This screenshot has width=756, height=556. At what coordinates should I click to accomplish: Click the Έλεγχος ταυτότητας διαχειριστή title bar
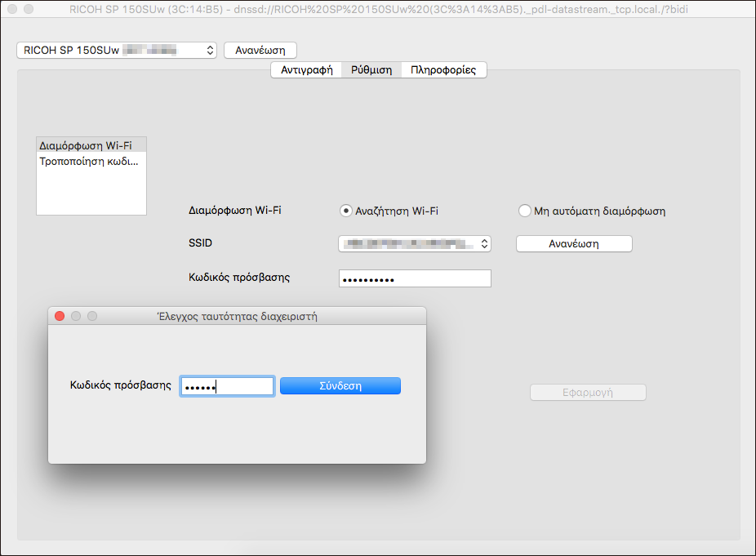[x=238, y=316]
